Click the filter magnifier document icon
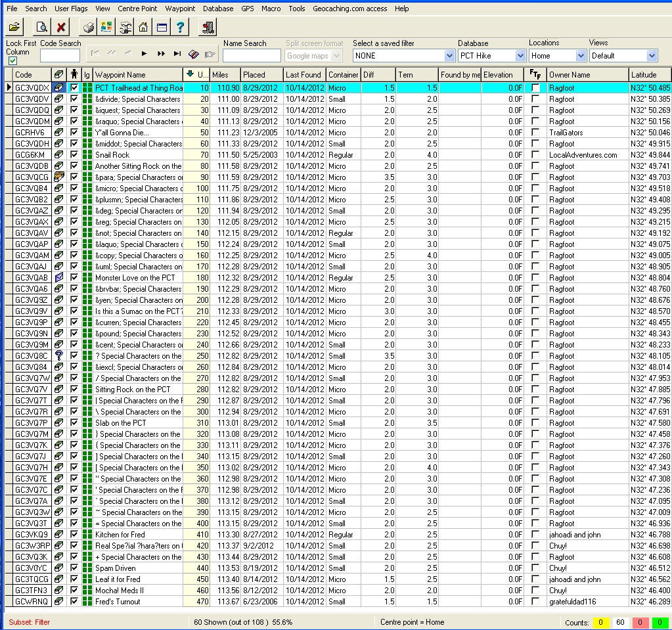Viewport: 672px width, 630px height. click(x=42, y=28)
